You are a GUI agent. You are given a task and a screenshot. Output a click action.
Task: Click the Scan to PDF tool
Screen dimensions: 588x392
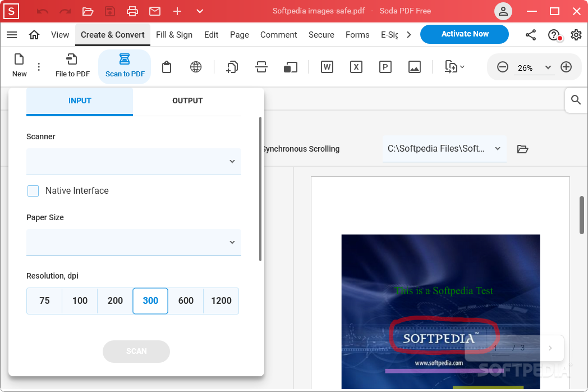tap(125, 66)
